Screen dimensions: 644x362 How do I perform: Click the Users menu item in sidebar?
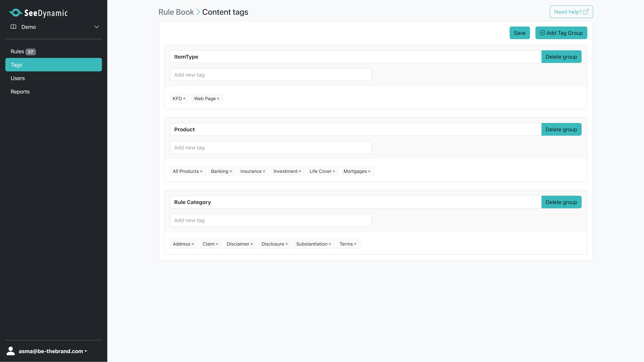17,79
